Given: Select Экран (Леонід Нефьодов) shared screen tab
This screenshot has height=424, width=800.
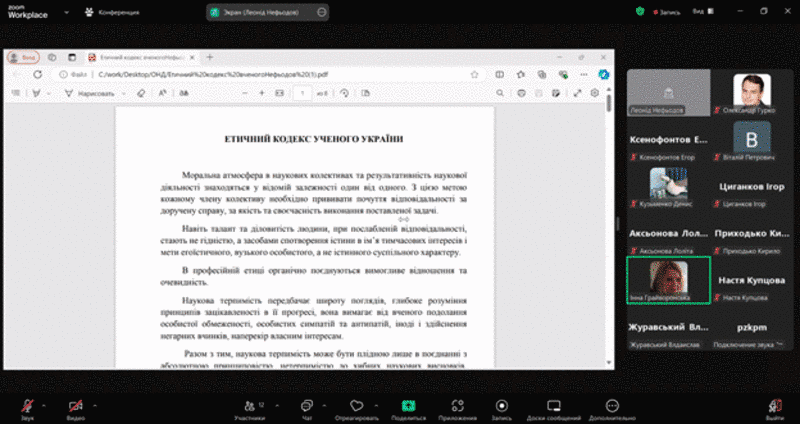Looking at the screenshot, I should tap(262, 12).
